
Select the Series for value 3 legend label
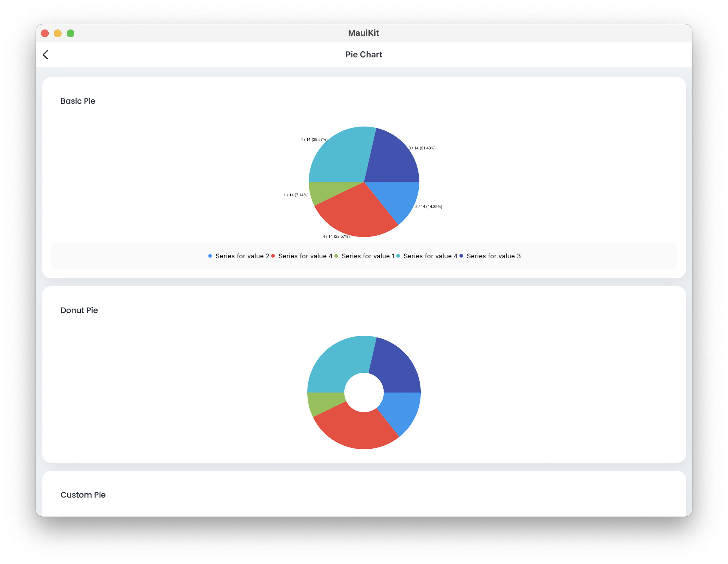coord(493,256)
